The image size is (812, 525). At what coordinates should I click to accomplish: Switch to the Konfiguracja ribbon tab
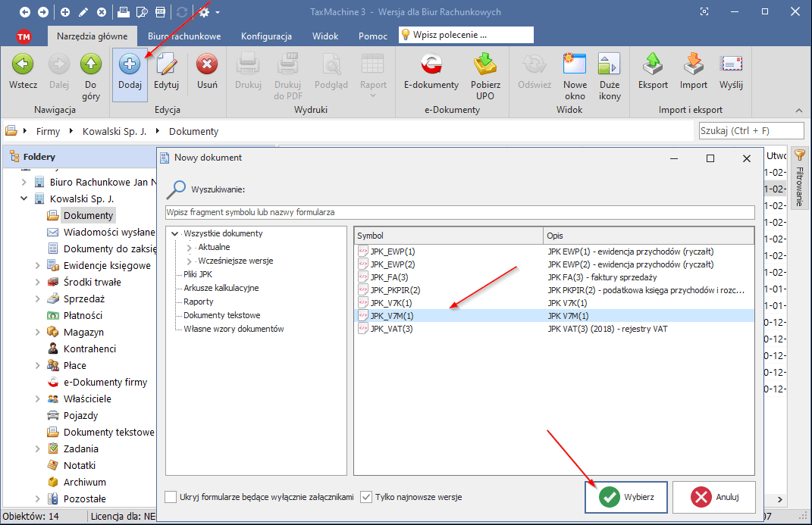coord(266,36)
